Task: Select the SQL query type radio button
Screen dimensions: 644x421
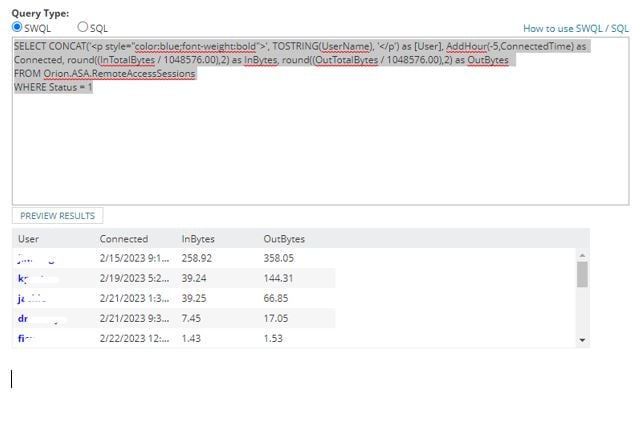Action: 83,27
